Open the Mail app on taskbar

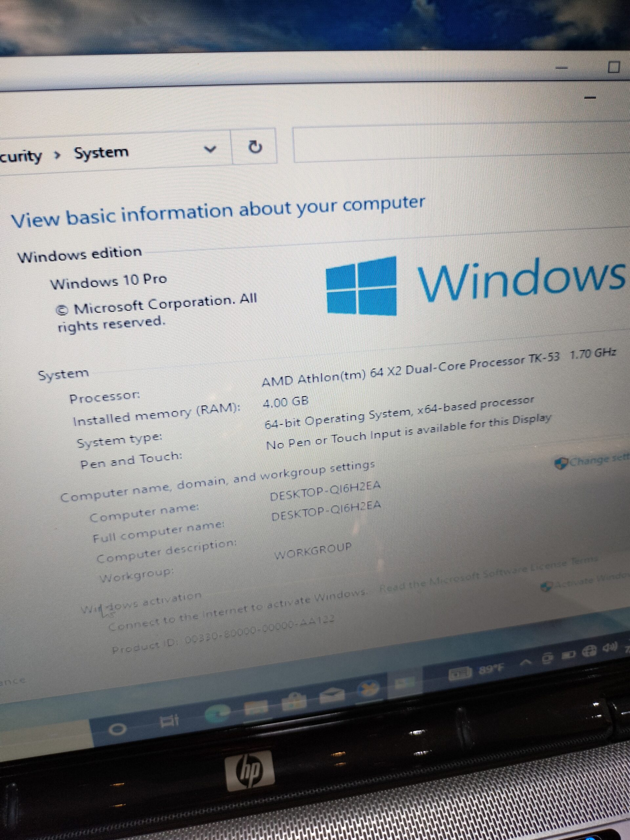coord(332,695)
